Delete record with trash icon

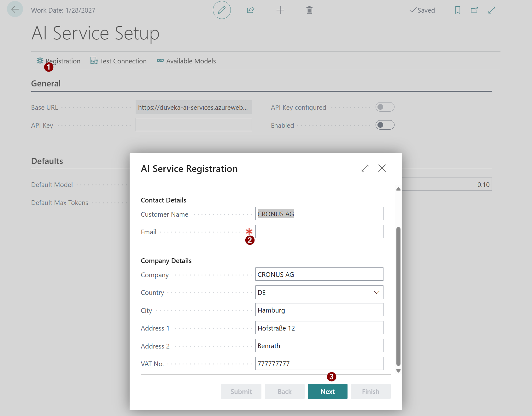pyautogui.click(x=309, y=10)
